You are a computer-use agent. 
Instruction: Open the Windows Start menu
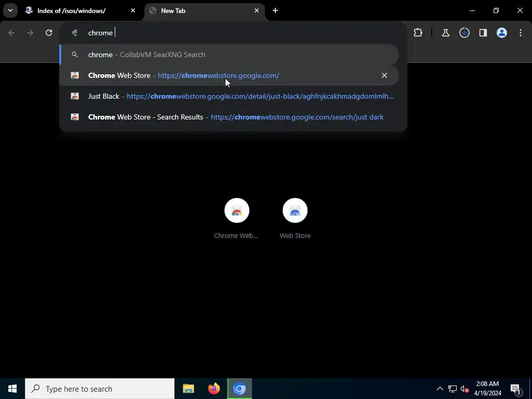click(12, 389)
